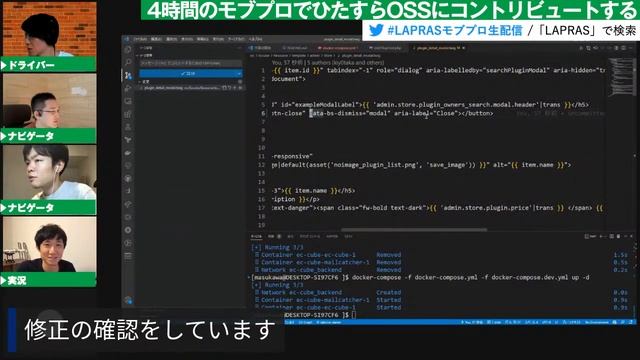The width and height of the screenshot is (640, 360).
Task: Open the Commit button dropdown arrow
Action: point(239,73)
